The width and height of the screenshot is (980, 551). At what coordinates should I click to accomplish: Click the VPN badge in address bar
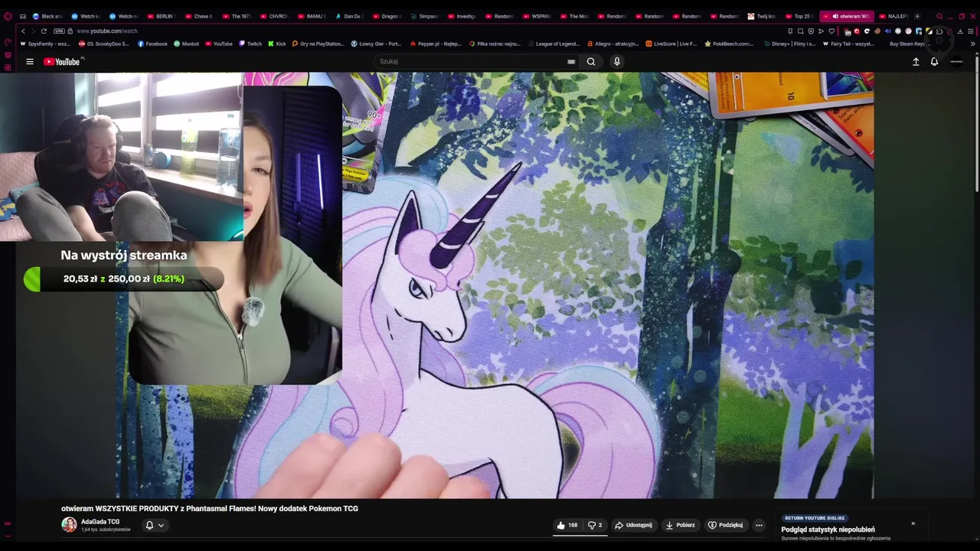click(x=59, y=31)
